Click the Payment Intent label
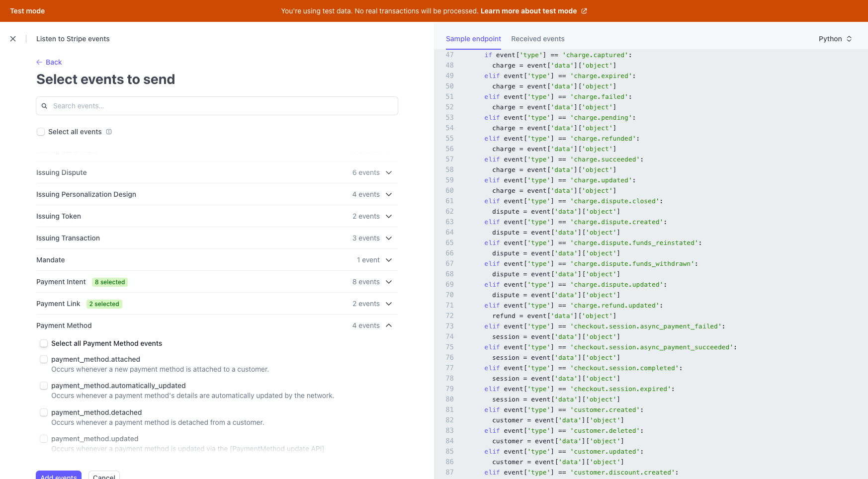The image size is (868, 479). coord(61,282)
